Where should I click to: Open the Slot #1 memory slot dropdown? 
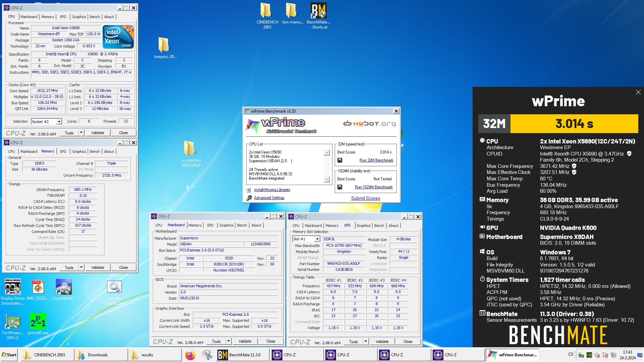coord(306,239)
